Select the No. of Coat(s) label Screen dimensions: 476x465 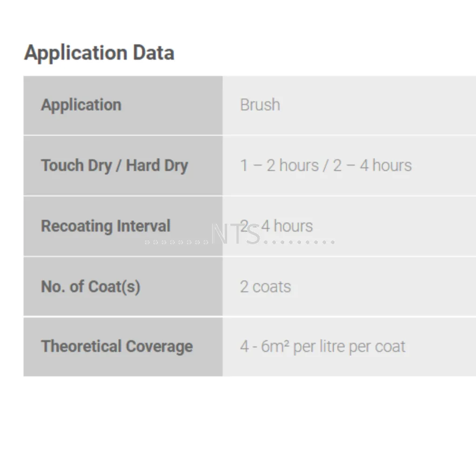tap(90, 286)
